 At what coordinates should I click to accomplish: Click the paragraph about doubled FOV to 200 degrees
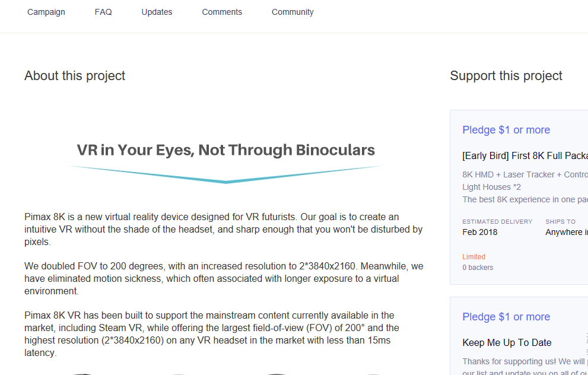[x=223, y=279]
